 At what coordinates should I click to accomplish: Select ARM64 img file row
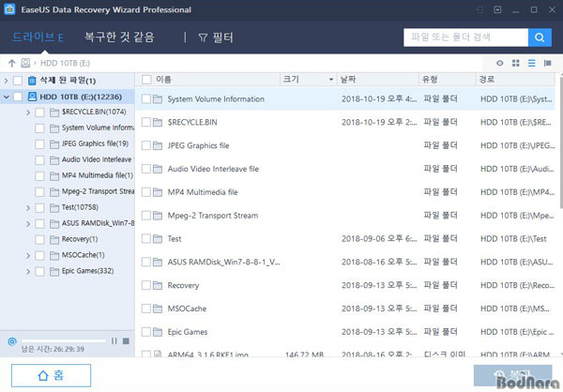point(345,354)
